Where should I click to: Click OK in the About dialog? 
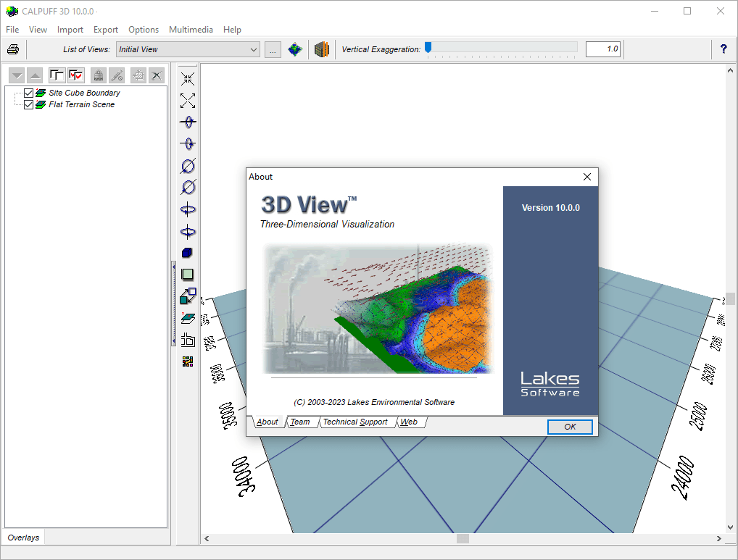tap(570, 427)
